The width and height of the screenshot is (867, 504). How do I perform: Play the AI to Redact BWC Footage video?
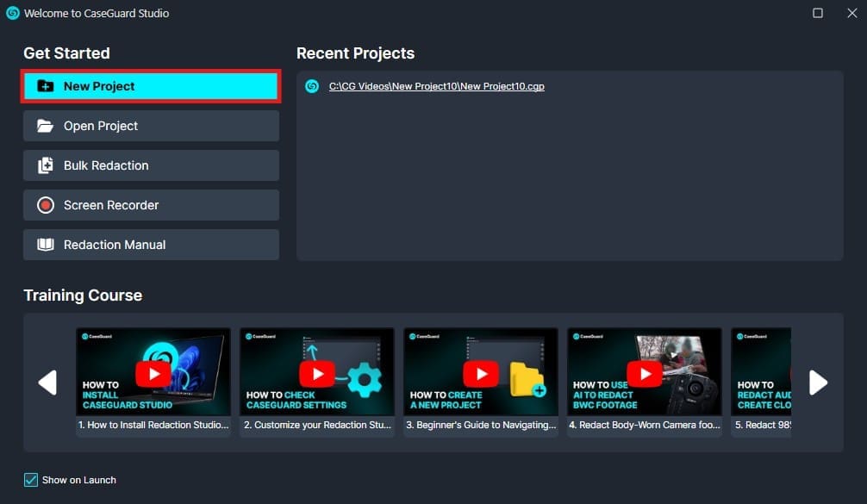click(x=645, y=372)
